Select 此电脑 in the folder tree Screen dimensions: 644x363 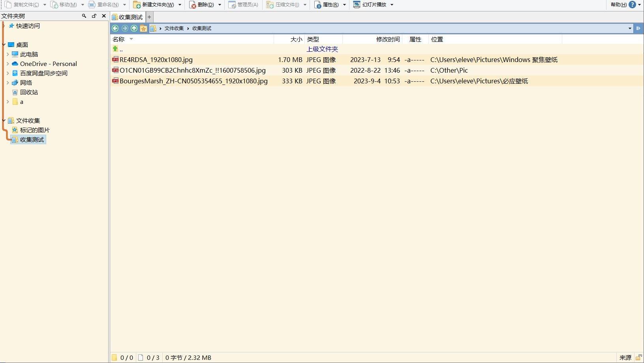(x=29, y=54)
